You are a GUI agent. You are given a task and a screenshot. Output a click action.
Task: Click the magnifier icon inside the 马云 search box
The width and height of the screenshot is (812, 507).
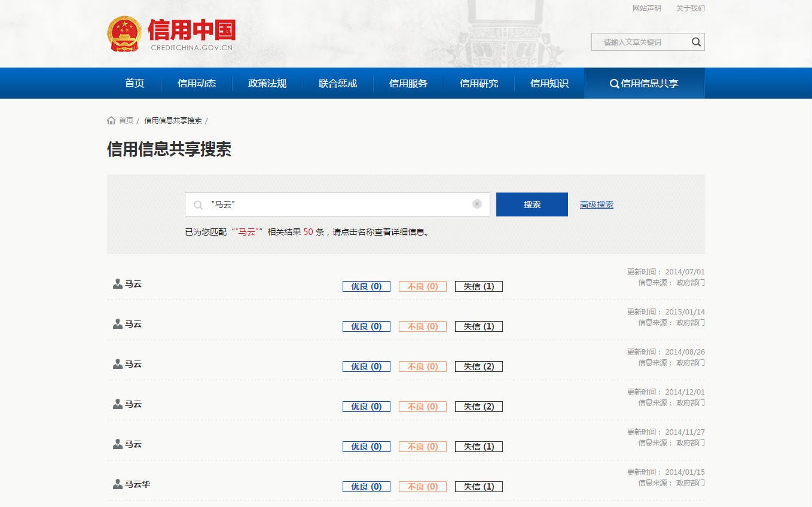coord(198,205)
